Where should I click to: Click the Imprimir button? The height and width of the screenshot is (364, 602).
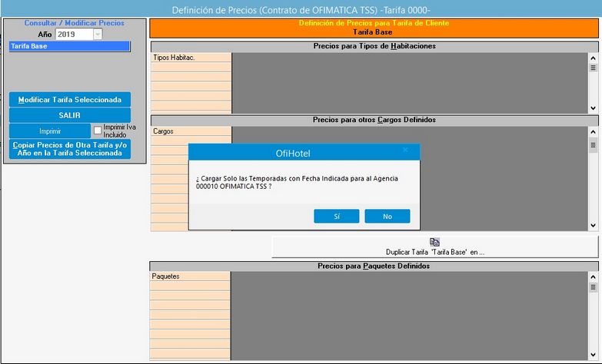point(50,131)
